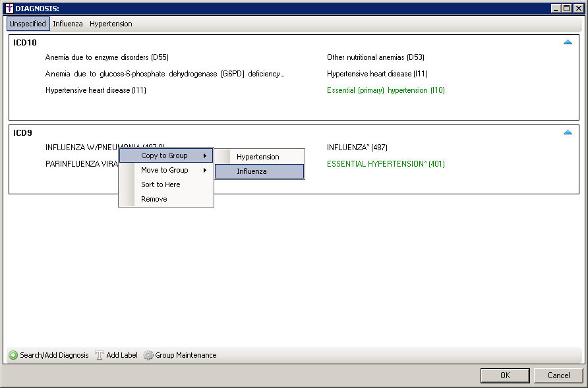Expand the Move to Group submenu
The width and height of the screenshot is (588, 388).
pyautogui.click(x=166, y=170)
